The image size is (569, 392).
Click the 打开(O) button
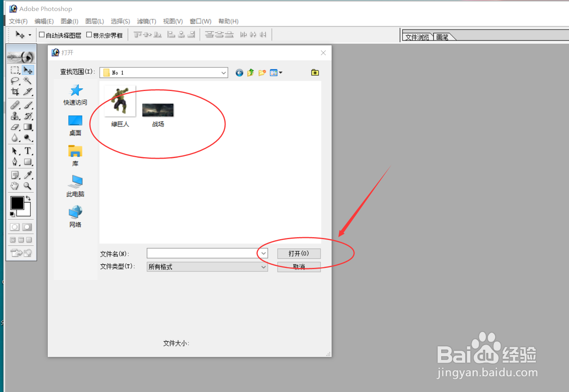(x=298, y=253)
